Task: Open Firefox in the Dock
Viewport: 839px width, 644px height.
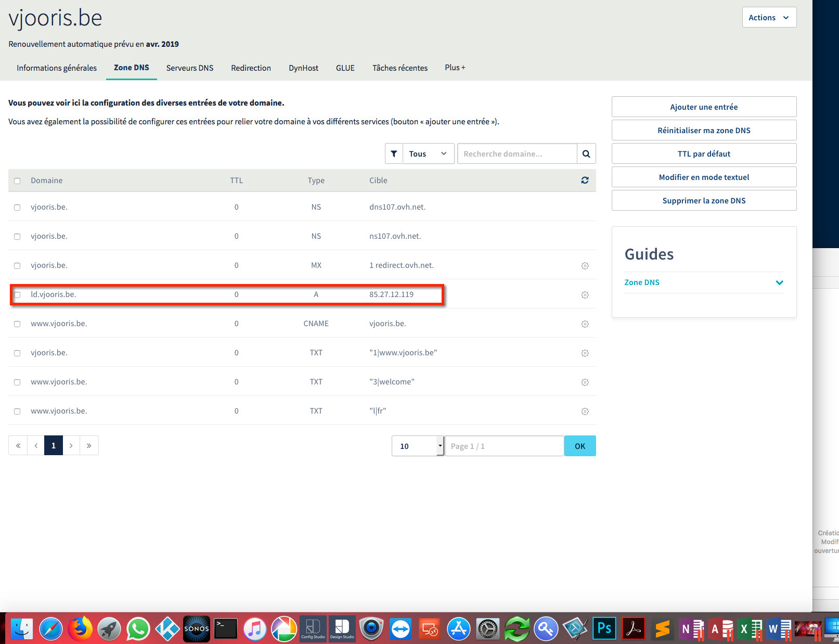Action: coord(80,629)
